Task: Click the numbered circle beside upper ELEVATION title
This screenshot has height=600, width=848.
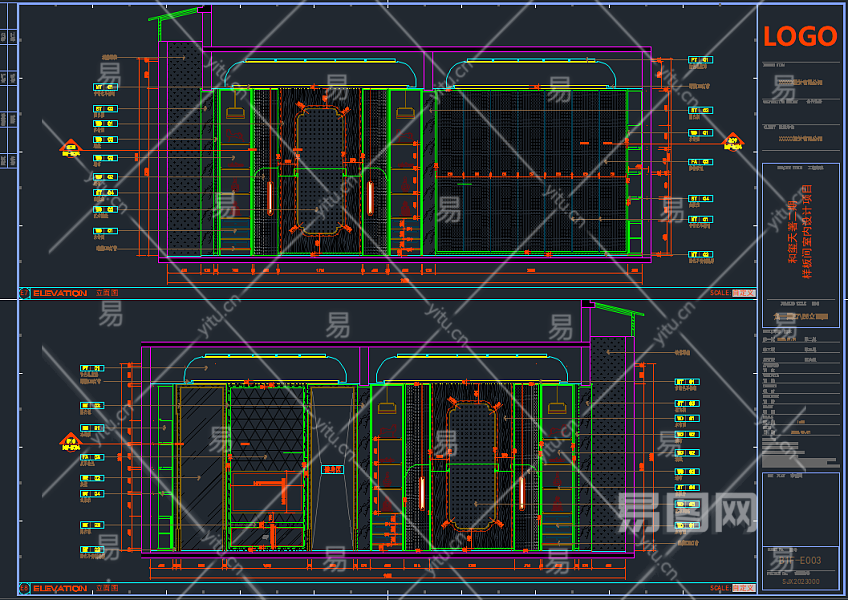Action: click(24, 293)
